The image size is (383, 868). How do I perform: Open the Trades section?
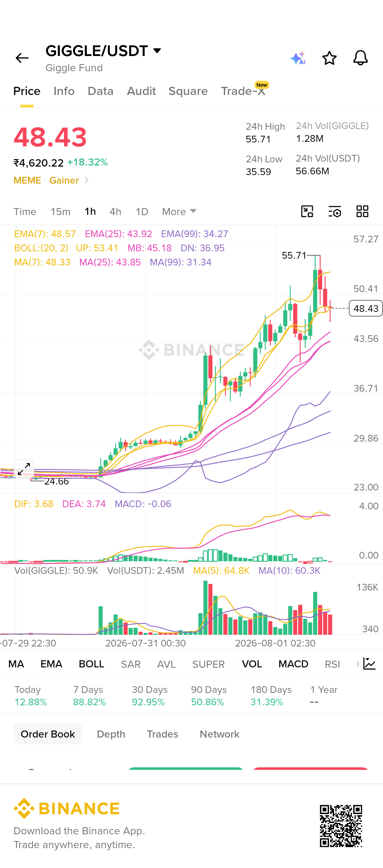click(162, 734)
